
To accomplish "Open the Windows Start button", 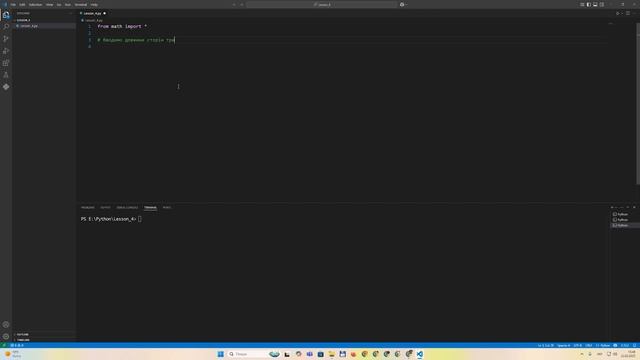I will point(220,354).
